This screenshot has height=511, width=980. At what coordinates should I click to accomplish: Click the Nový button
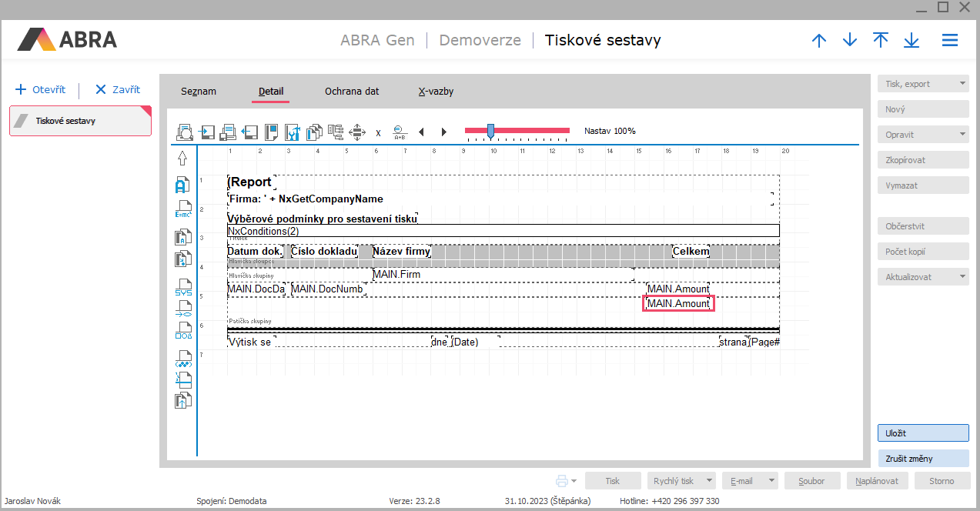(923, 109)
